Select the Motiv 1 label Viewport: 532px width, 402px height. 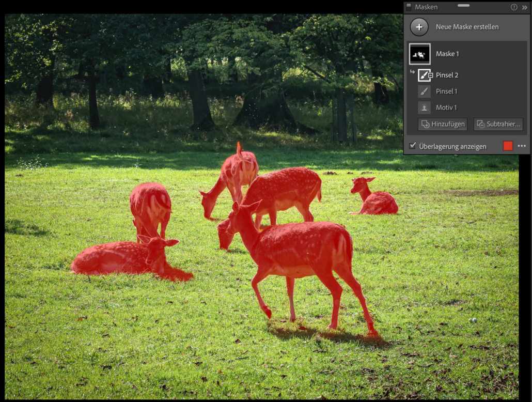click(x=446, y=107)
